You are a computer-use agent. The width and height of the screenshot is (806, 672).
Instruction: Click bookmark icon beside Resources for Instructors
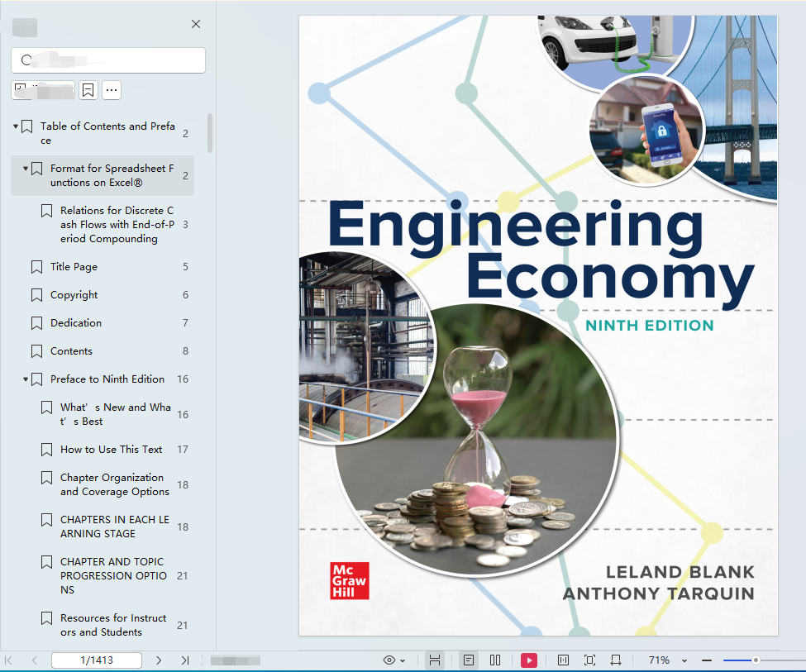point(46,618)
